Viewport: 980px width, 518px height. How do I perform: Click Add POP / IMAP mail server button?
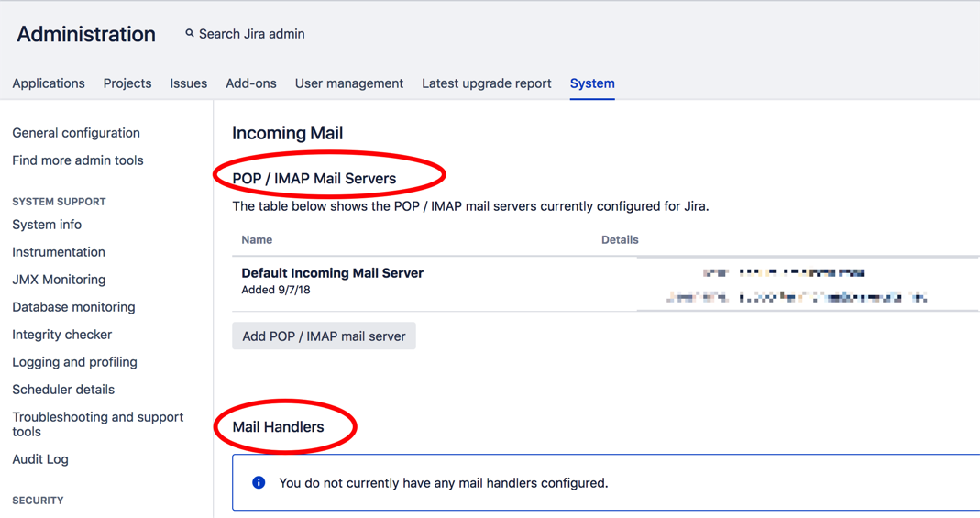pos(324,336)
